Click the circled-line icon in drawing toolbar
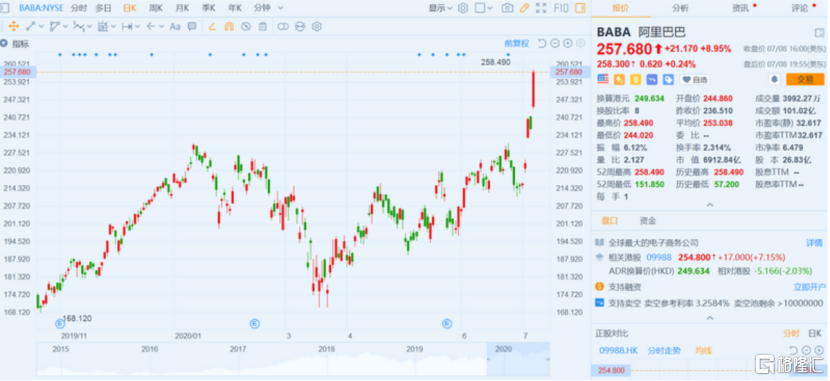830x381 pixels. [300, 26]
